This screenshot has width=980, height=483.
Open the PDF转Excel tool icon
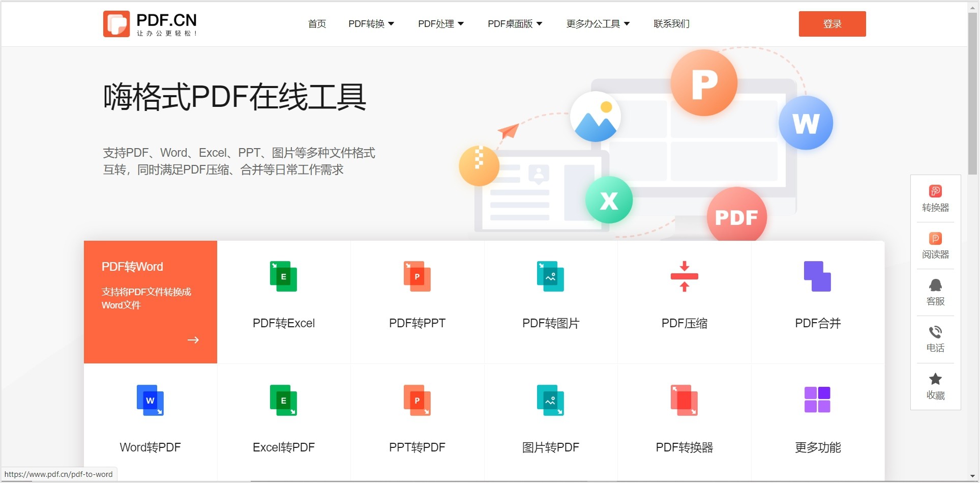283,276
